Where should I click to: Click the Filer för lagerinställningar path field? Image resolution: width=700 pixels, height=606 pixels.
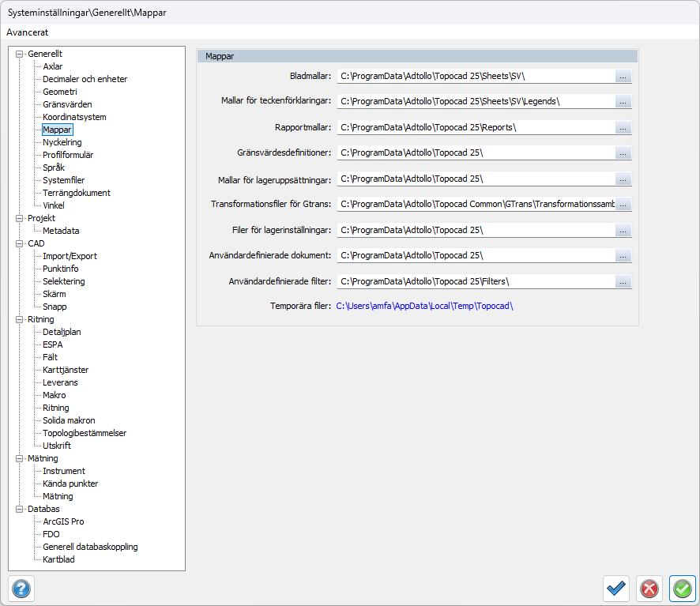[476, 230]
